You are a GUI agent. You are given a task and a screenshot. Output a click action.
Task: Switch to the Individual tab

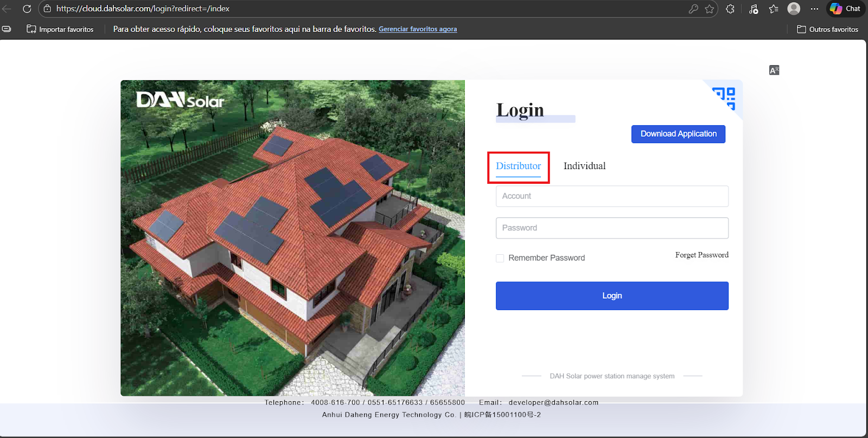click(584, 166)
